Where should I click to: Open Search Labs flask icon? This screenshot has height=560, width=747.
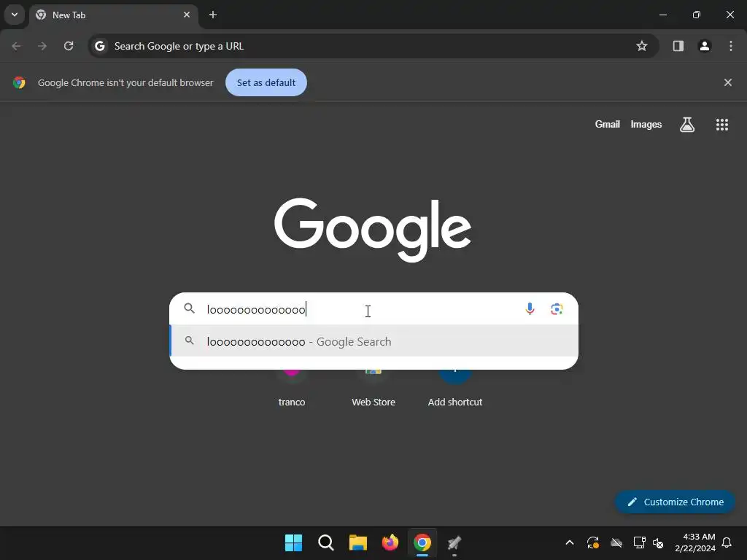tap(687, 125)
